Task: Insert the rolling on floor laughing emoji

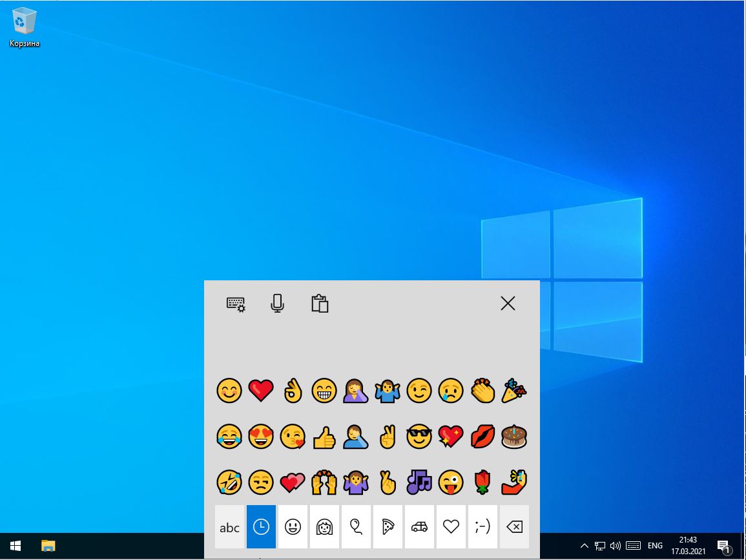Action: click(229, 482)
